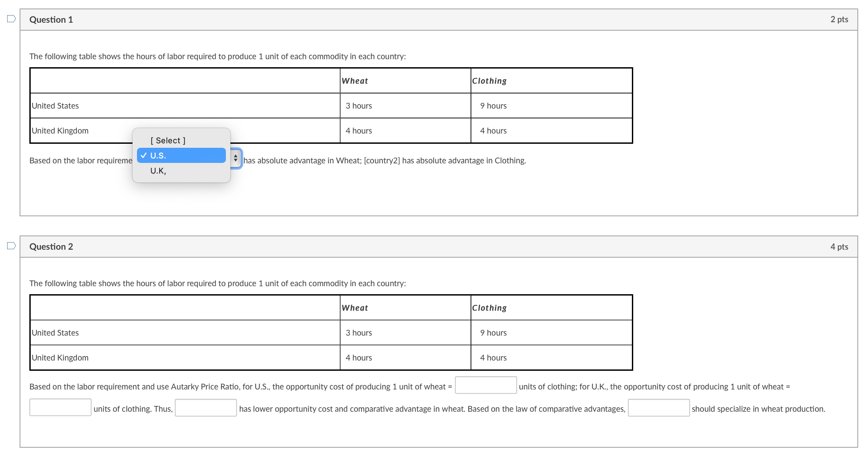868x454 pixels.
Task: Flag Question 2 with the bookmark icon
Action: [x=12, y=246]
